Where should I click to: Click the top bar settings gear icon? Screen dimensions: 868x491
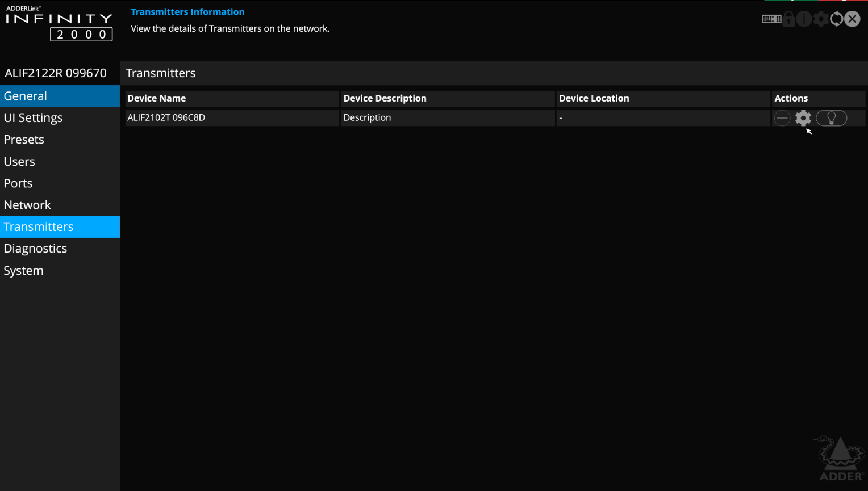[x=820, y=19]
